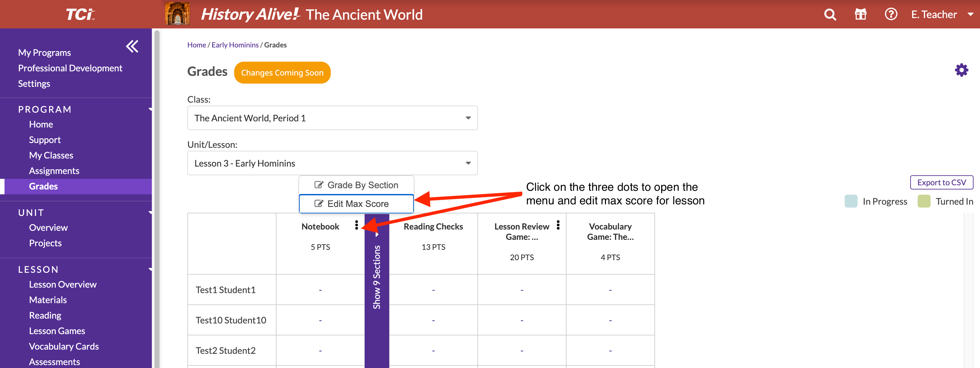Select Edit Max Score from the menu
Viewport: 980px width, 368px height.
tap(357, 203)
